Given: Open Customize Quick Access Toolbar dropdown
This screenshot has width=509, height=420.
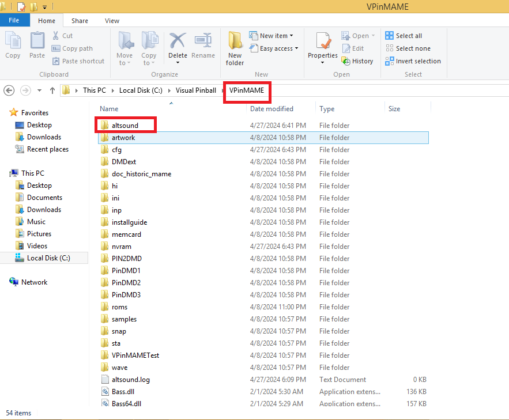Looking at the screenshot, I should tap(44, 7).
